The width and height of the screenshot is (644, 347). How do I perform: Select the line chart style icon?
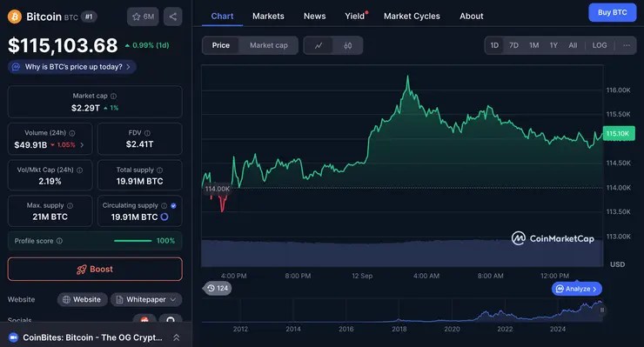319,45
